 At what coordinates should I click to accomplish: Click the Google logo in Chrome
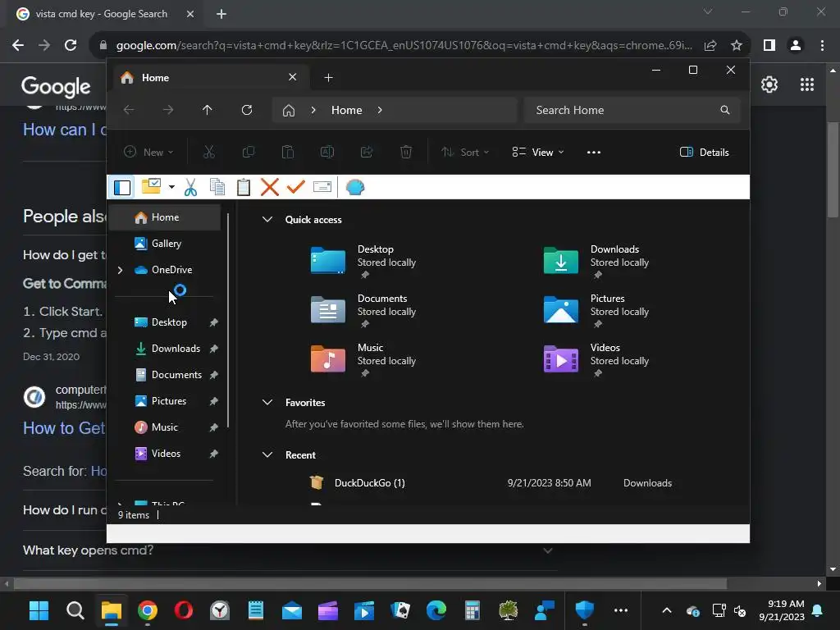coord(56,86)
